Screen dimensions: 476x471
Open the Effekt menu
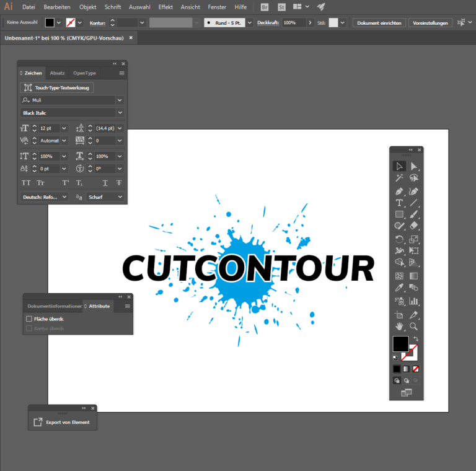[165, 7]
